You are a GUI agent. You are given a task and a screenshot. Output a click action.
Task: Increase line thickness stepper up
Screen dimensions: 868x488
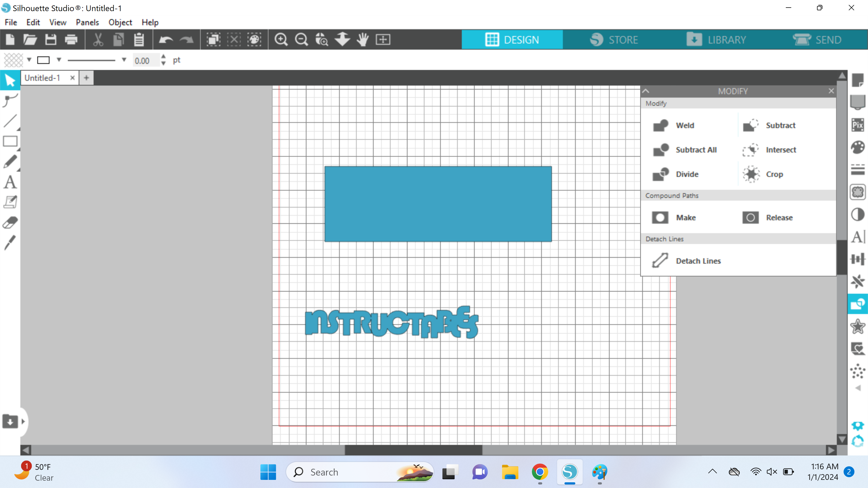pyautogui.click(x=163, y=56)
